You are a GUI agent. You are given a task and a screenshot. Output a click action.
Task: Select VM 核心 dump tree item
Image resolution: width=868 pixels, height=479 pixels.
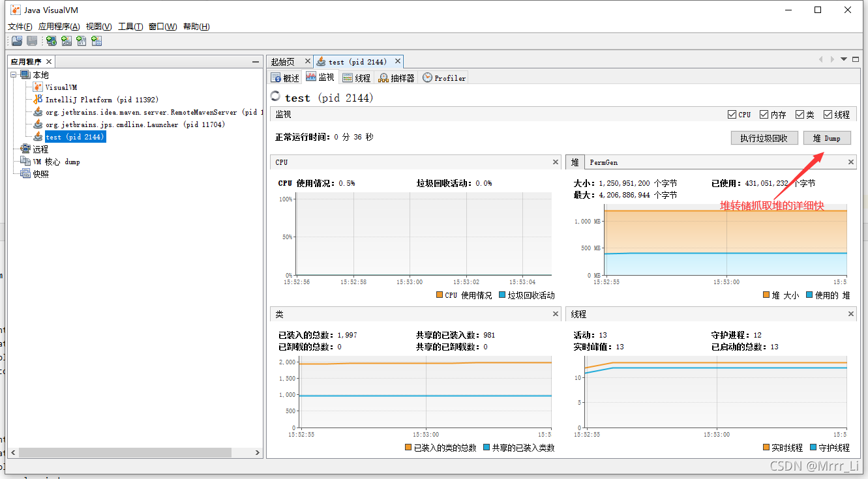[x=56, y=162]
